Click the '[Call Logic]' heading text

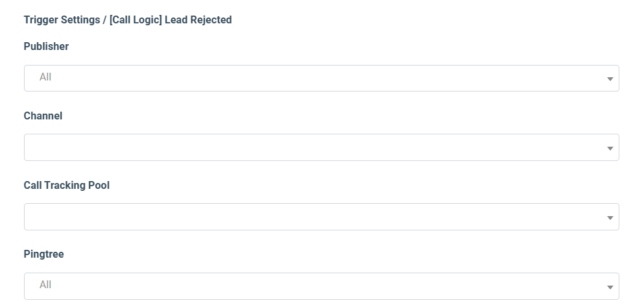pyautogui.click(x=136, y=20)
